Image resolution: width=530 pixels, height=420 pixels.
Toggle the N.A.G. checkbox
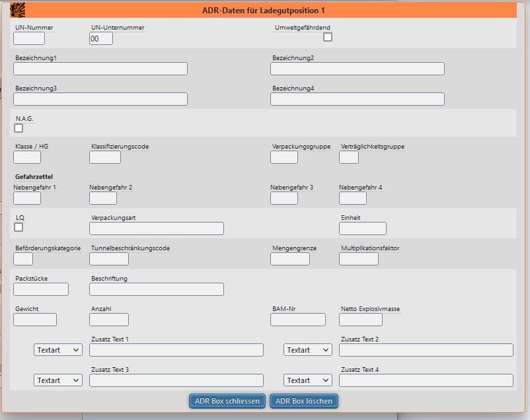(19, 128)
